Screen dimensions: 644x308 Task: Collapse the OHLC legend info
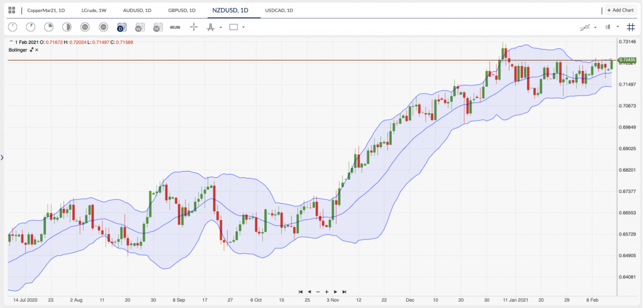[x=11, y=41]
